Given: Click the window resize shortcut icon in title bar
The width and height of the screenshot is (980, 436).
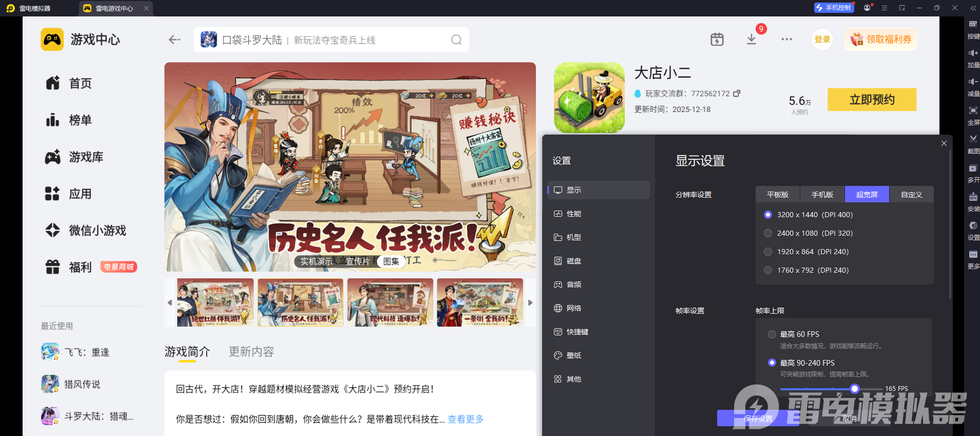Looking at the screenshot, I should pyautogui.click(x=902, y=8).
